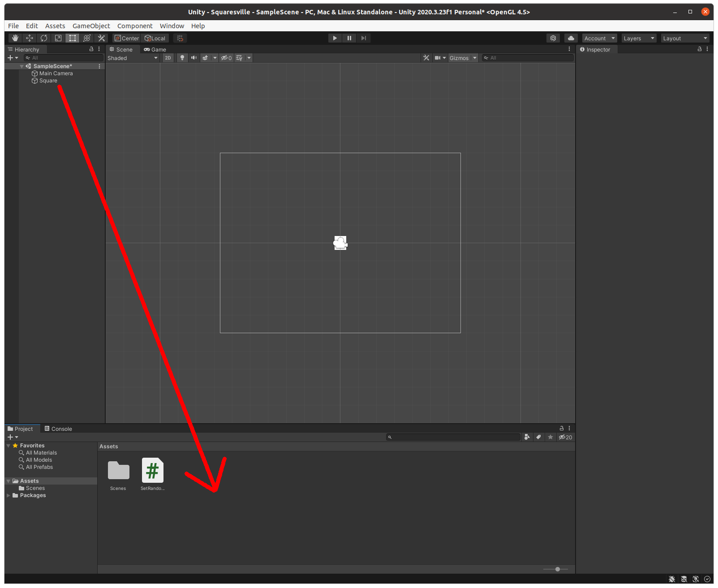The width and height of the screenshot is (718, 588).
Task: Select the Scale tool
Action: point(58,38)
